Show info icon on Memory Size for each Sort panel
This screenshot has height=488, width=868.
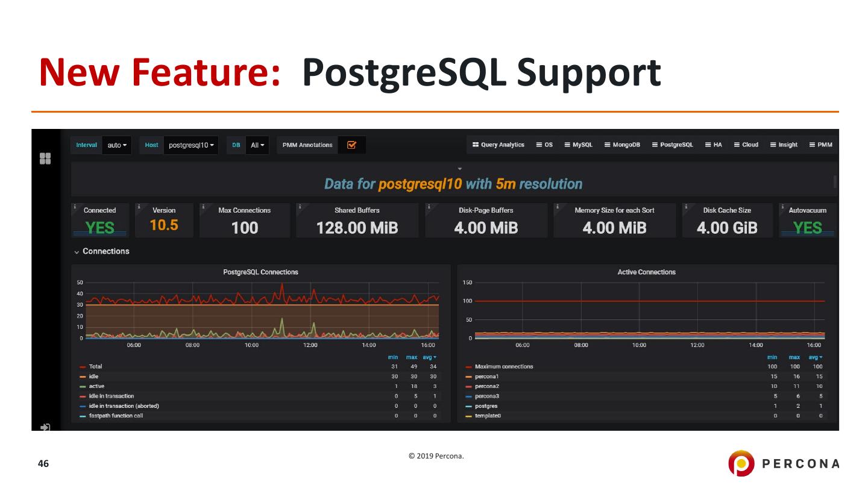[558, 207]
